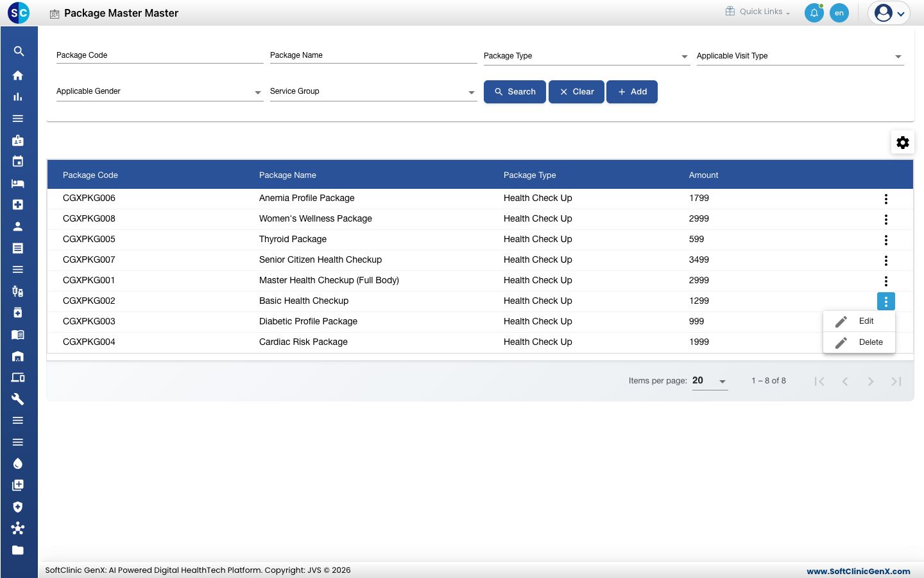Open the person profile sidebar icon
Screen dimensions: 924x578
[x=18, y=226]
